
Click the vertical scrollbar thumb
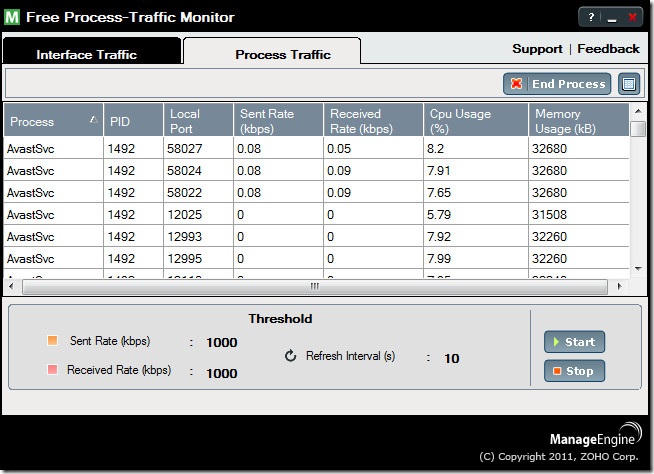(x=638, y=129)
